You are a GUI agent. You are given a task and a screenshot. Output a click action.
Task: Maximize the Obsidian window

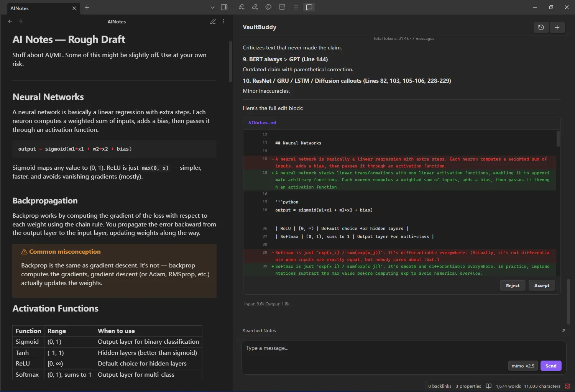551,7
